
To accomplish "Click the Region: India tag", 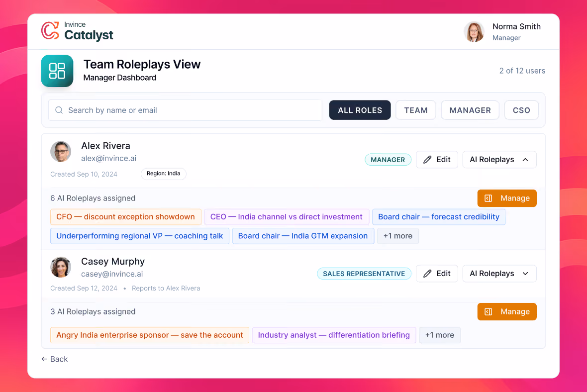I will (164, 174).
